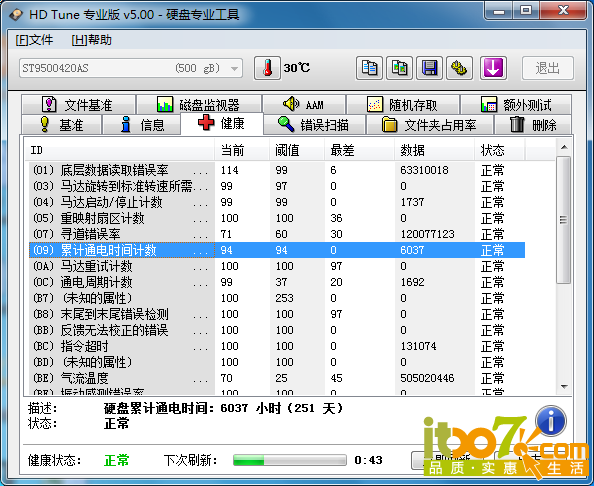The width and height of the screenshot is (594, 486).
Task: Click the 下次刷新 progress bar
Action: click(x=290, y=460)
